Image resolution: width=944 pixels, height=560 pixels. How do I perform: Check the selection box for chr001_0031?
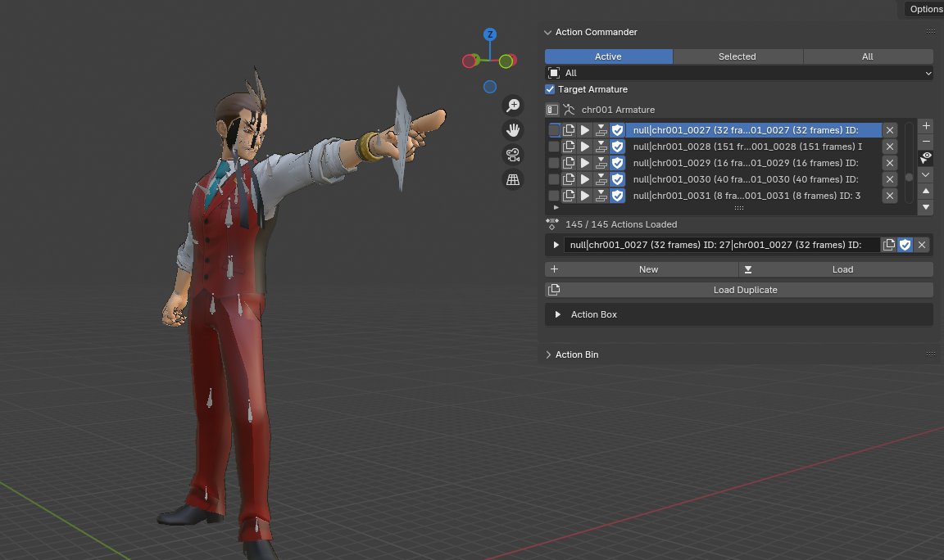click(554, 196)
